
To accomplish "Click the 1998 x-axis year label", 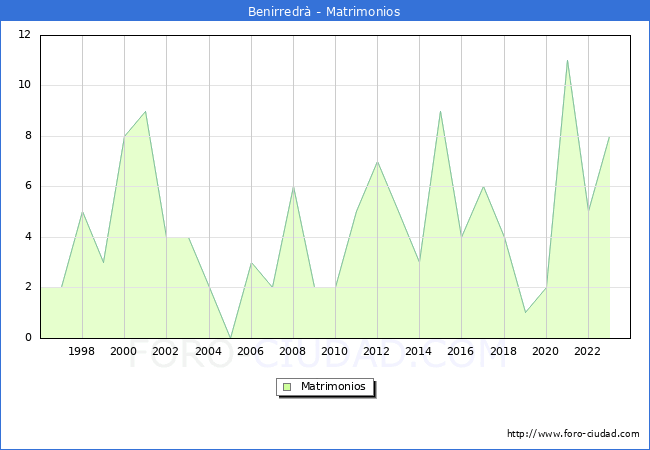I will click(82, 352).
